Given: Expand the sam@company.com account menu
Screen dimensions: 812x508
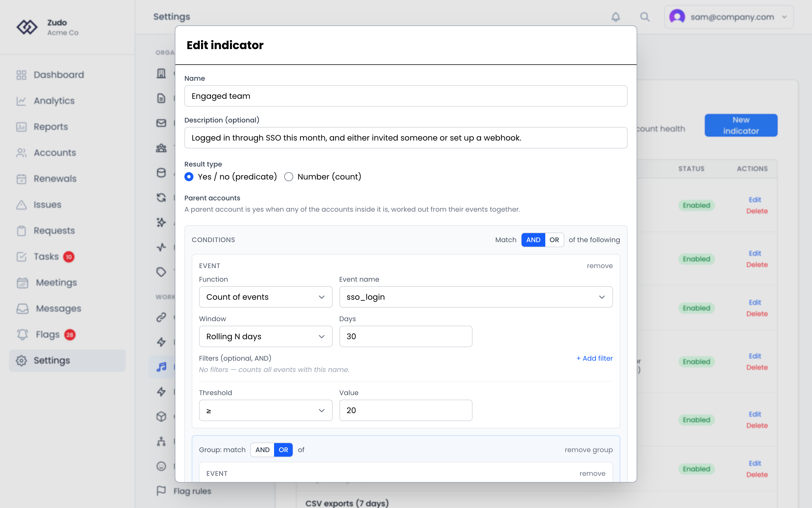Looking at the screenshot, I should click(729, 17).
